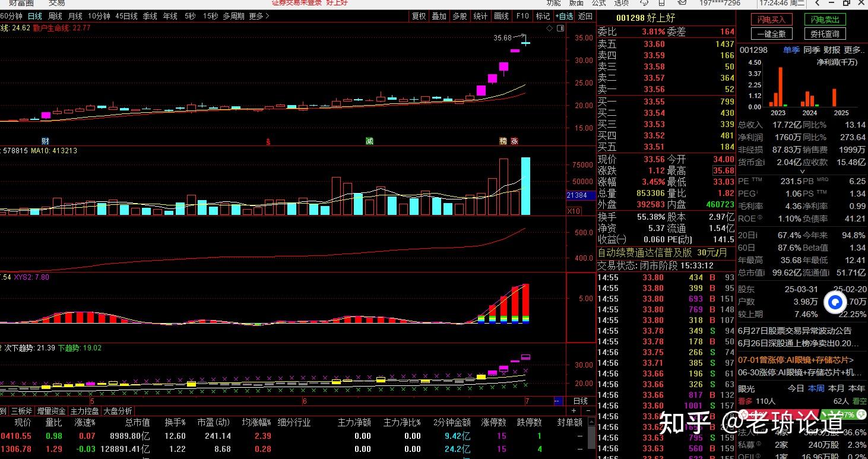Select the 主力控盘 indicator tab
868x459 pixels.
[x=85, y=410]
